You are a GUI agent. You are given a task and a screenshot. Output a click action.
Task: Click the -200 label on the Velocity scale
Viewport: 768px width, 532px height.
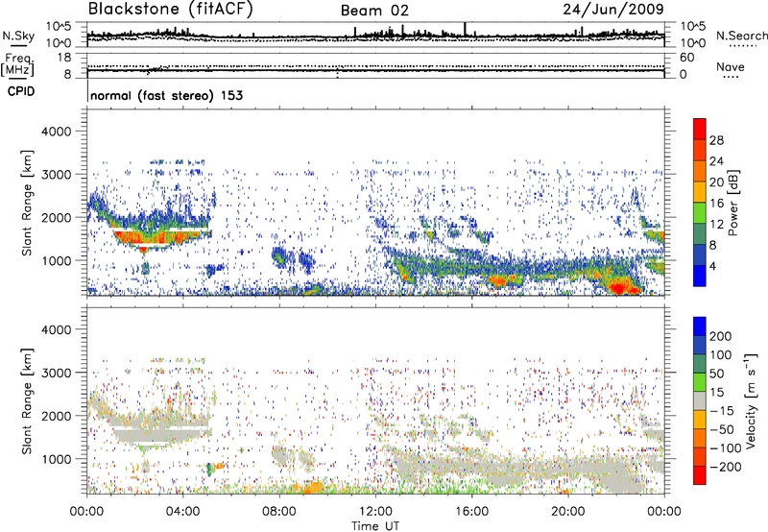point(726,467)
